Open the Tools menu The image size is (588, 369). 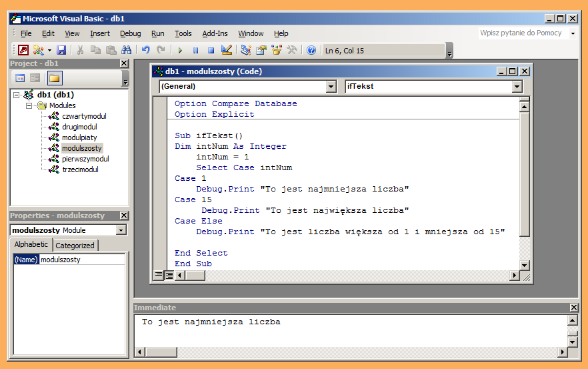[x=183, y=33]
